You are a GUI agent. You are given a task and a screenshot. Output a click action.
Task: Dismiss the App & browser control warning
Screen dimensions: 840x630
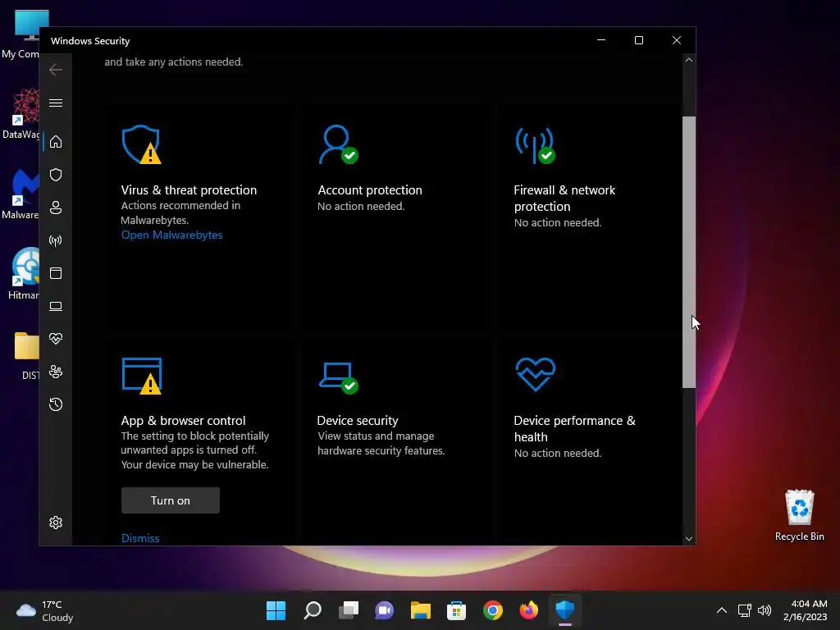(140, 538)
